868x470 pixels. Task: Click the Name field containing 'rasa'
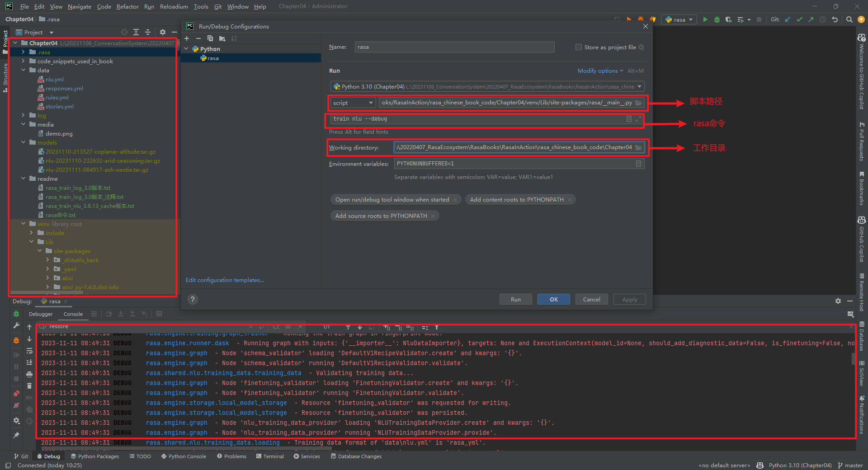454,47
